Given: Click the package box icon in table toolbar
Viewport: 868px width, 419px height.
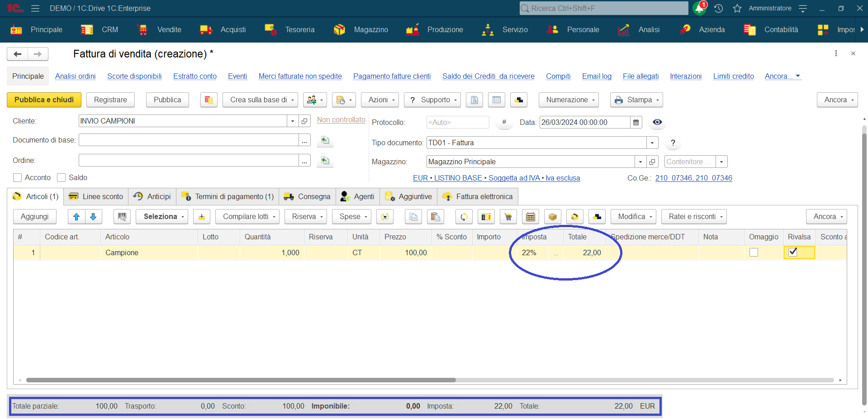Looking at the screenshot, I should click(553, 217).
